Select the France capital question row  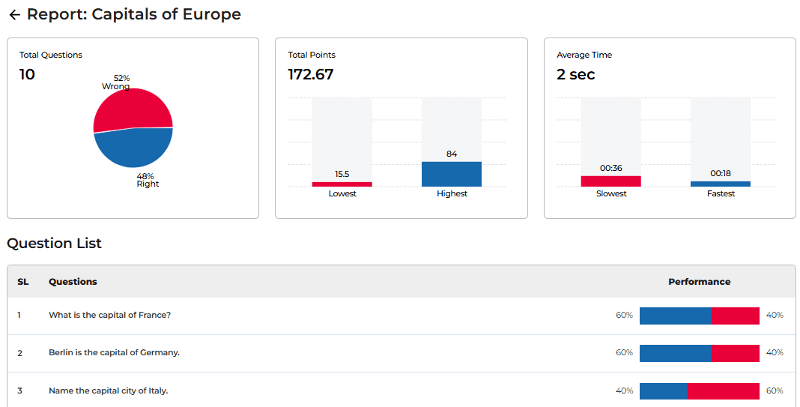tap(110, 315)
